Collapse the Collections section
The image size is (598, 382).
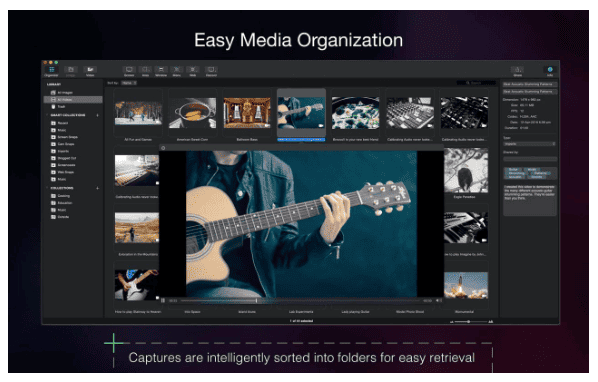tap(47, 188)
